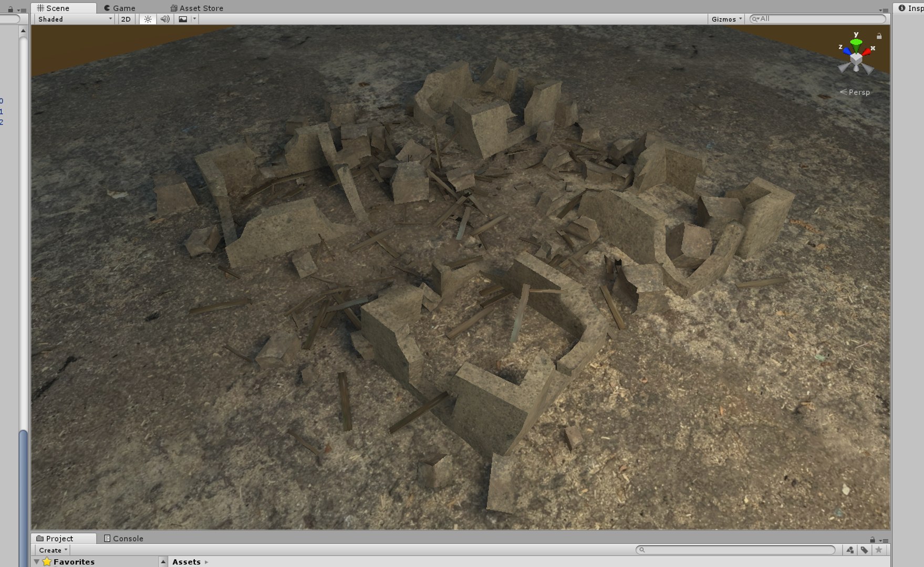
Task: Click the left panel scroll up arrow
Action: pos(23,30)
